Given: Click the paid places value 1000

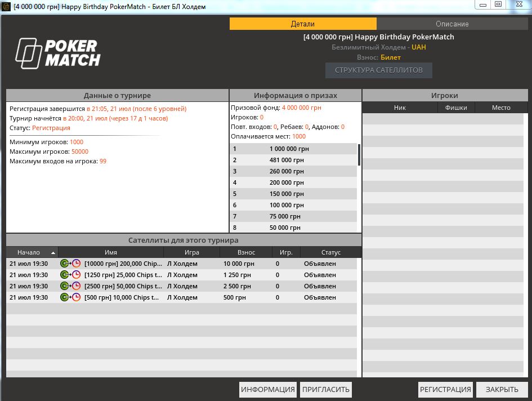Looking at the screenshot, I should (299, 136).
